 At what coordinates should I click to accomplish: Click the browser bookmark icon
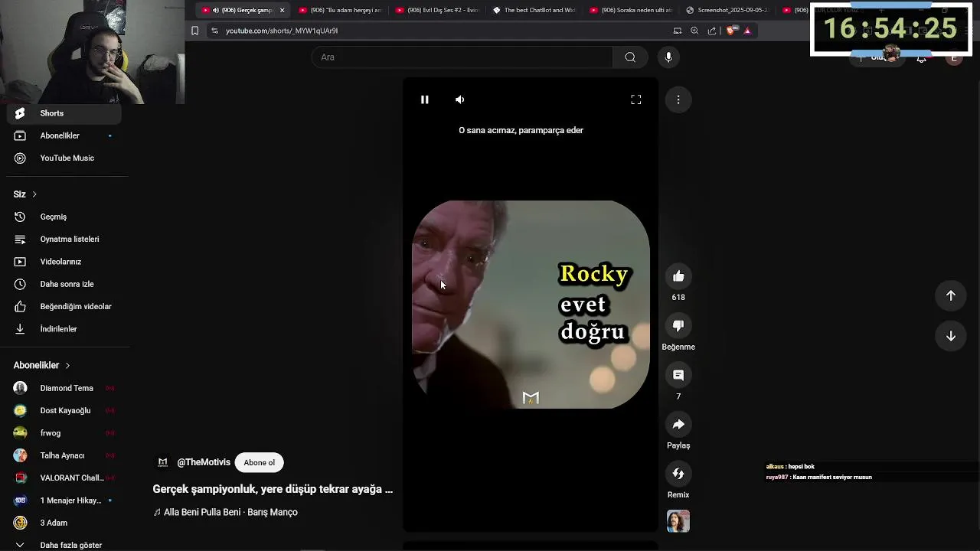click(x=194, y=31)
